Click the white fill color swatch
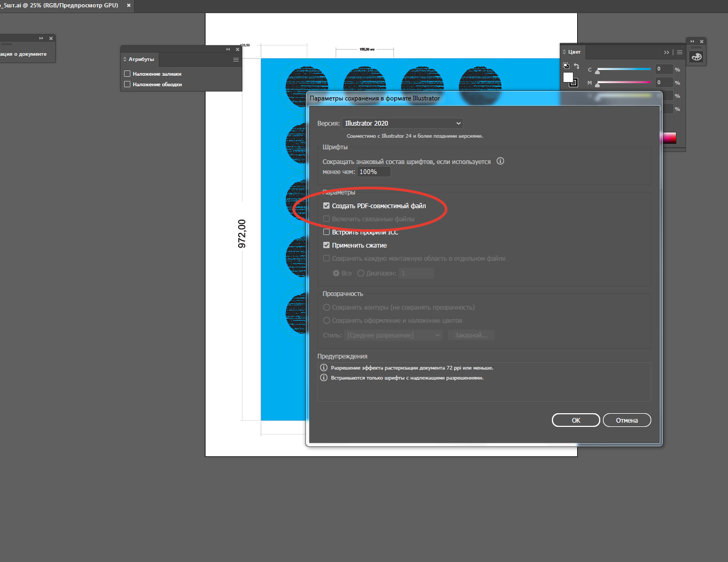 tap(568, 77)
